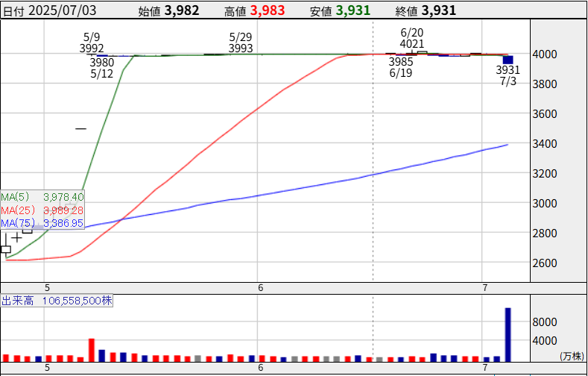Click the tall blue volume bar
This screenshot has height=376, width=588.
click(508, 335)
